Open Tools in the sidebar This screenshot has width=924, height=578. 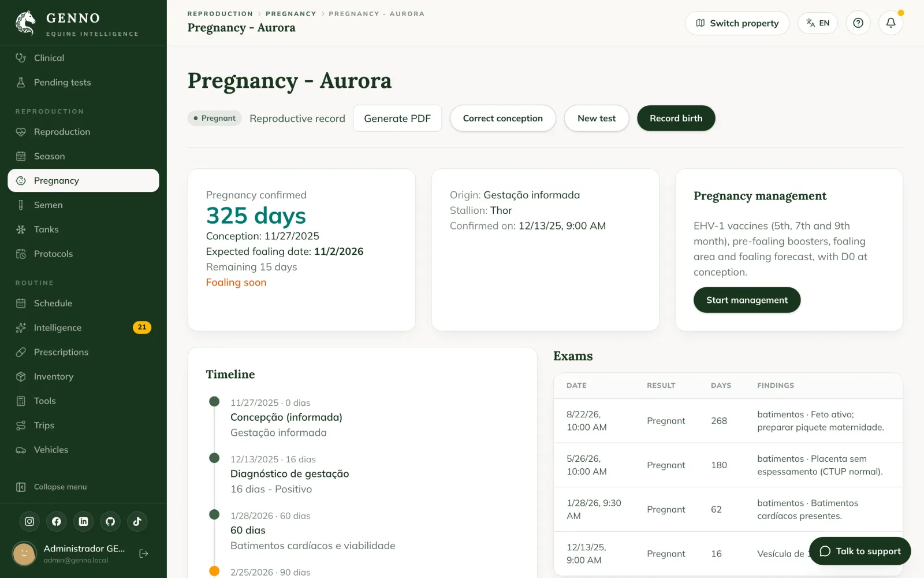83,401
